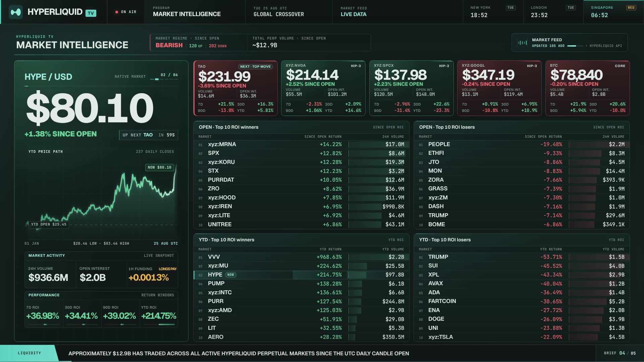Viewport: 644px width, 362px height.
Task: Click the BRIEF 04 / 05 counter
Action: [620, 353]
